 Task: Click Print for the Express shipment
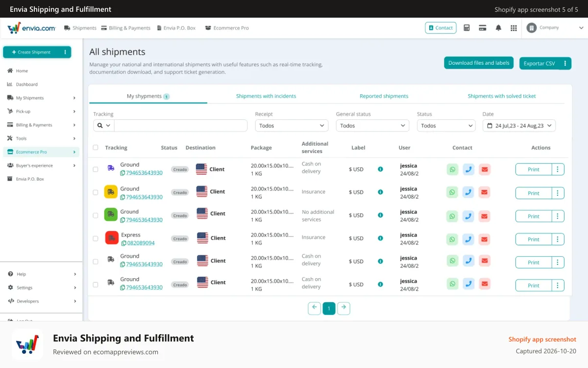pos(534,239)
